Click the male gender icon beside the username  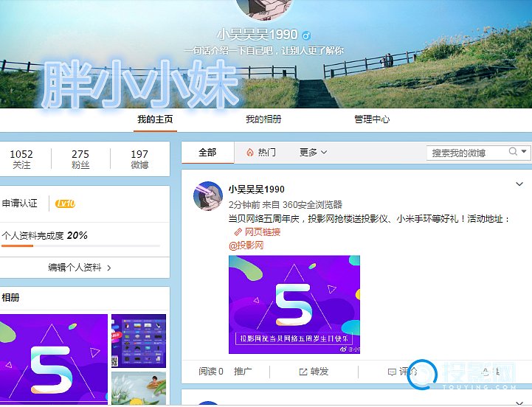click(x=306, y=35)
